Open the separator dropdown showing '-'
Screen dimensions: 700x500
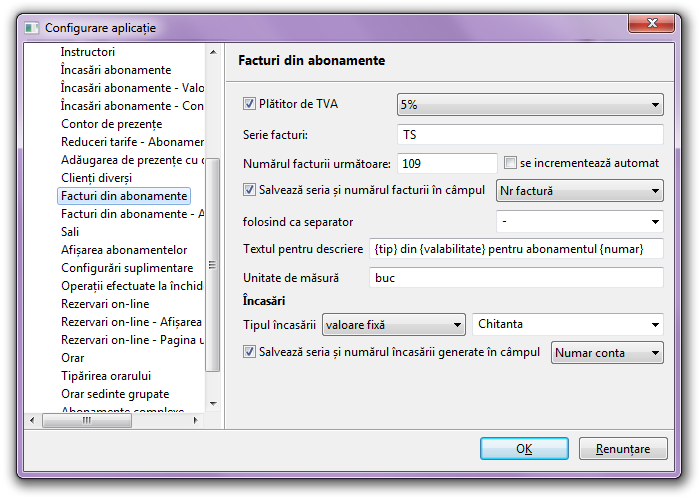tap(579, 221)
